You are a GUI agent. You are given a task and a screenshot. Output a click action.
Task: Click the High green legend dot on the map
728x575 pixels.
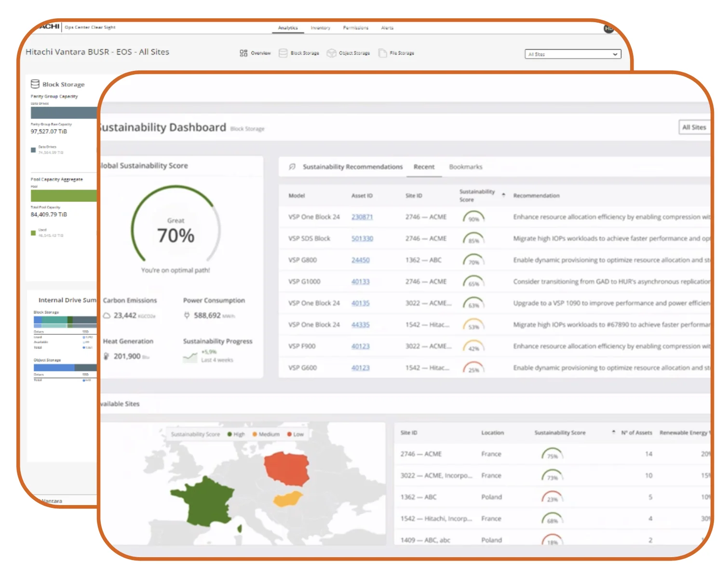[230, 434]
